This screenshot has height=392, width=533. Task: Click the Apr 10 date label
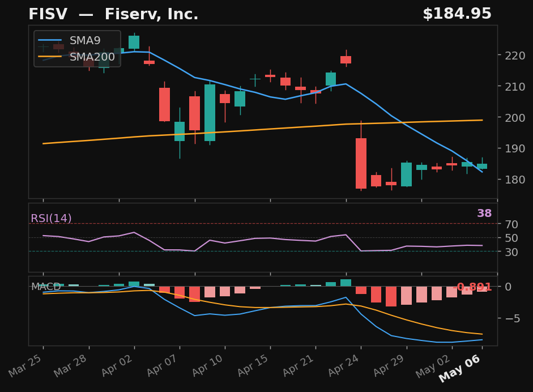pyautogui.click(x=208, y=365)
